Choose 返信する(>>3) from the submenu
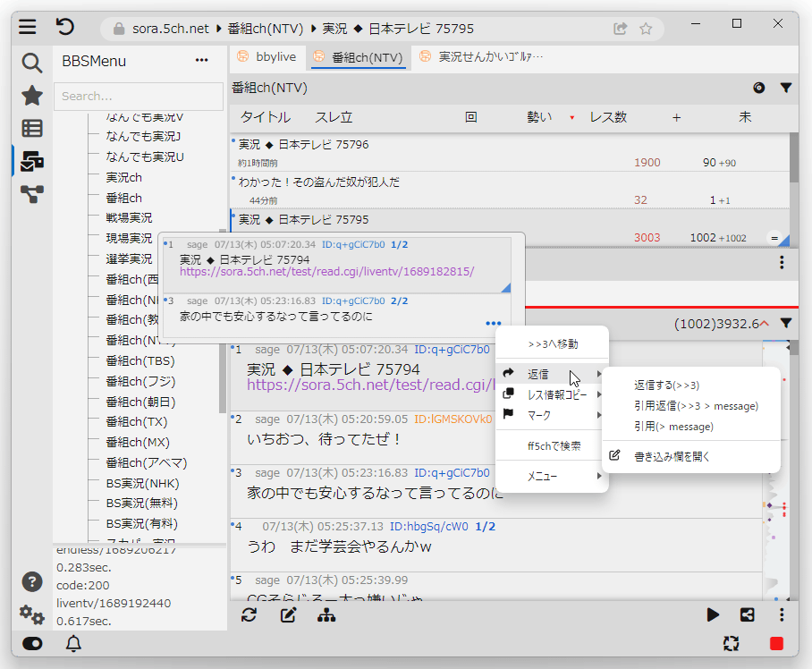 point(691,385)
